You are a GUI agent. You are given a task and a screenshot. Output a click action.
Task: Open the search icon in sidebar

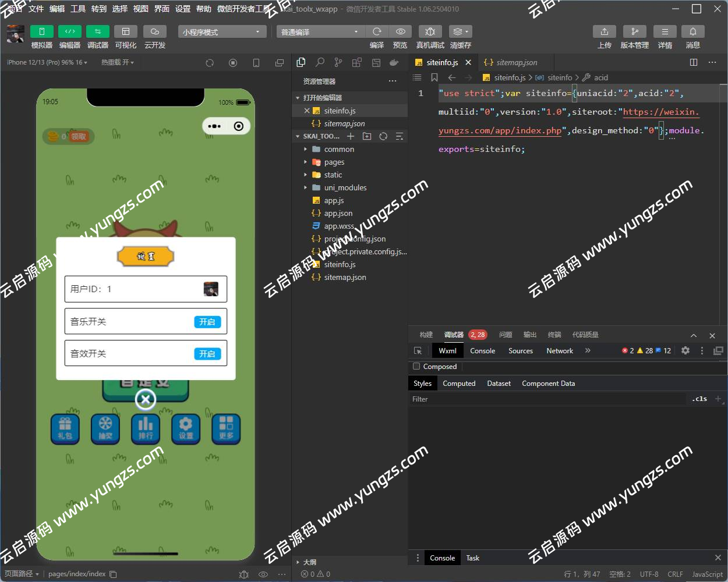[x=320, y=62]
